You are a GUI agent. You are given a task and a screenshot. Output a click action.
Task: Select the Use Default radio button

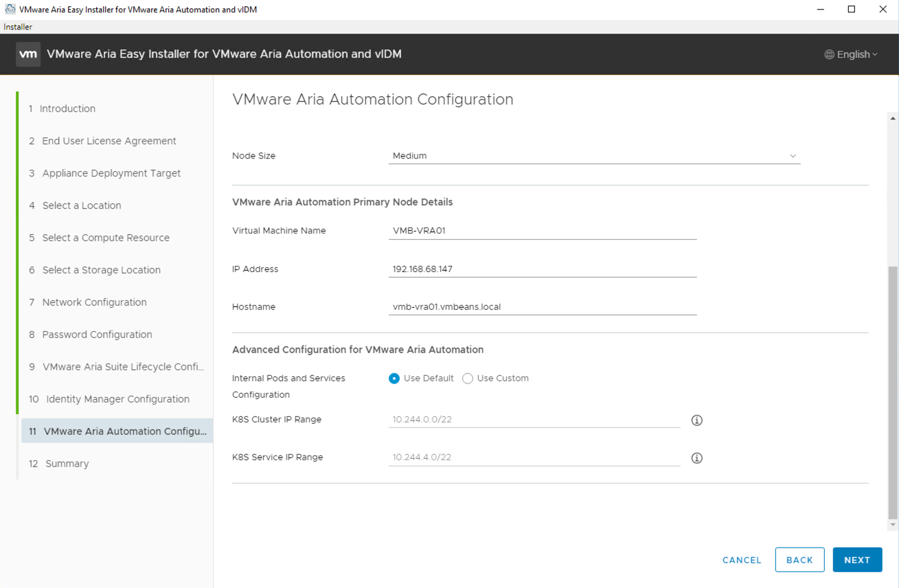click(394, 378)
